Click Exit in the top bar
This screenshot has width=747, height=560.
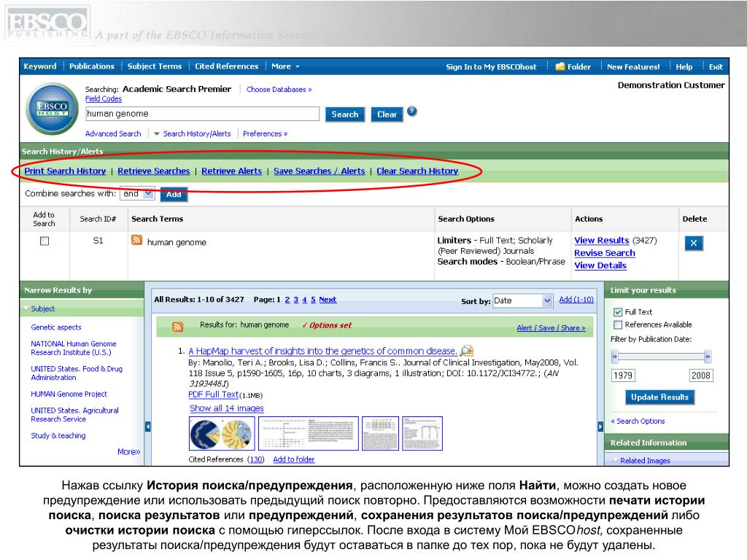pos(716,66)
